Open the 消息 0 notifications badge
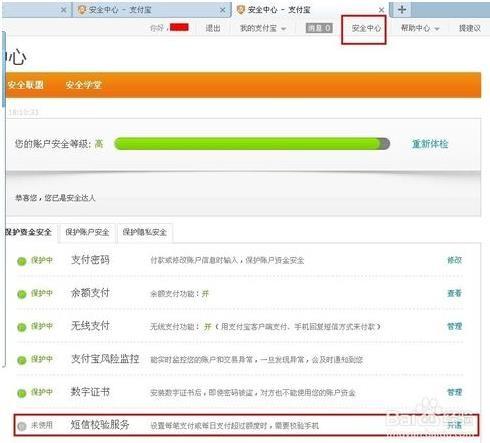 tap(319, 28)
